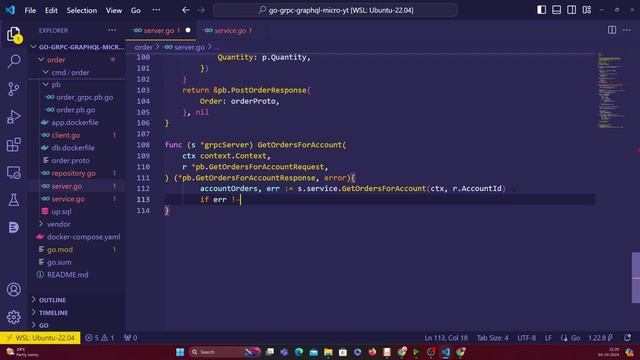Expand the TIMELINE section
This screenshot has width=640, height=360.
pos(77,313)
